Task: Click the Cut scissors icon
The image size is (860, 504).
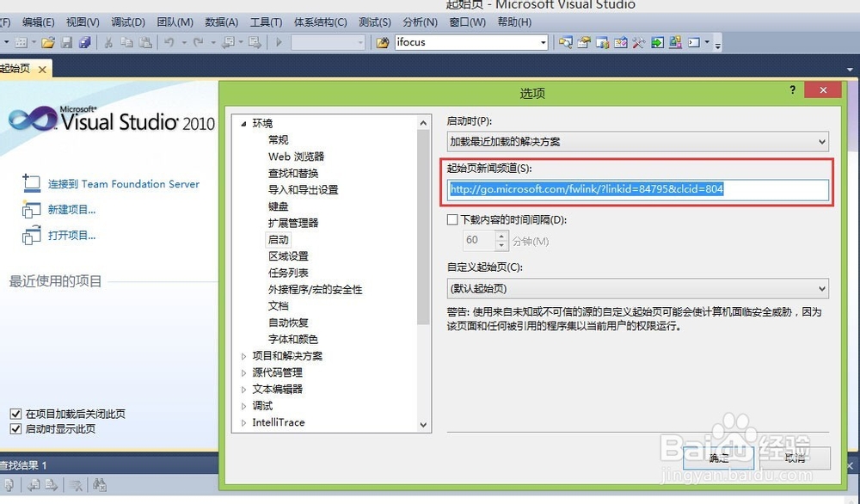Action: click(108, 42)
